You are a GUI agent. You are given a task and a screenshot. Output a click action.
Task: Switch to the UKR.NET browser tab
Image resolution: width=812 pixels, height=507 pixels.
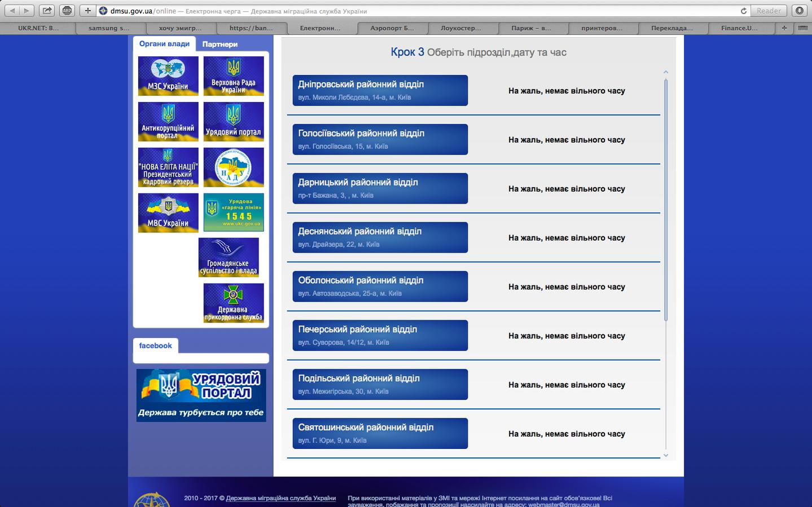38,28
